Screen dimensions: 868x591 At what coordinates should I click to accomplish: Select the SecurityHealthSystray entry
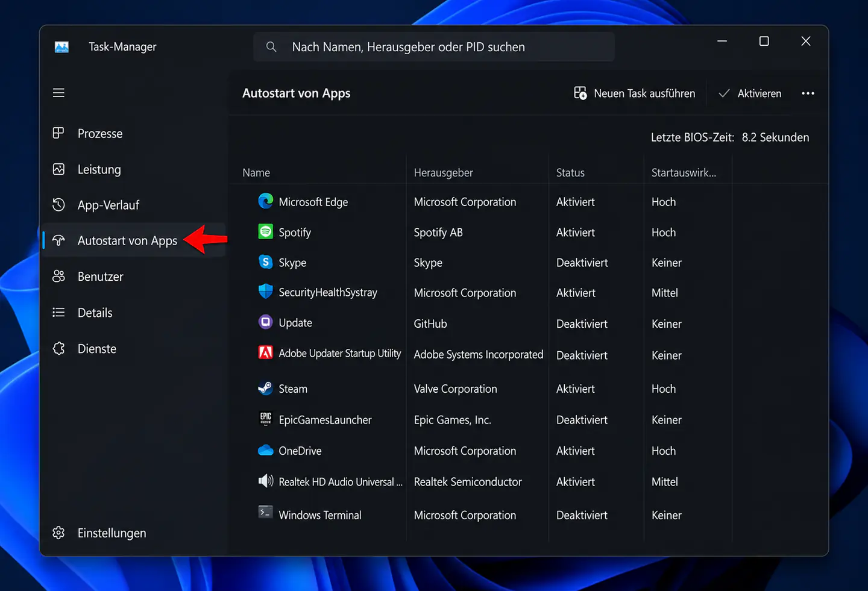tap(328, 293)
